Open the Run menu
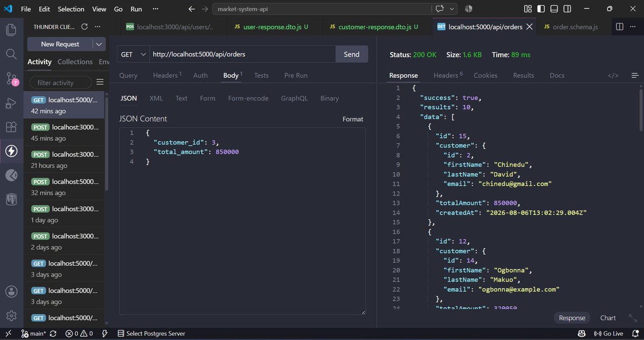The height and width of the screenshot is (340, 644). [x=136, y=9]
